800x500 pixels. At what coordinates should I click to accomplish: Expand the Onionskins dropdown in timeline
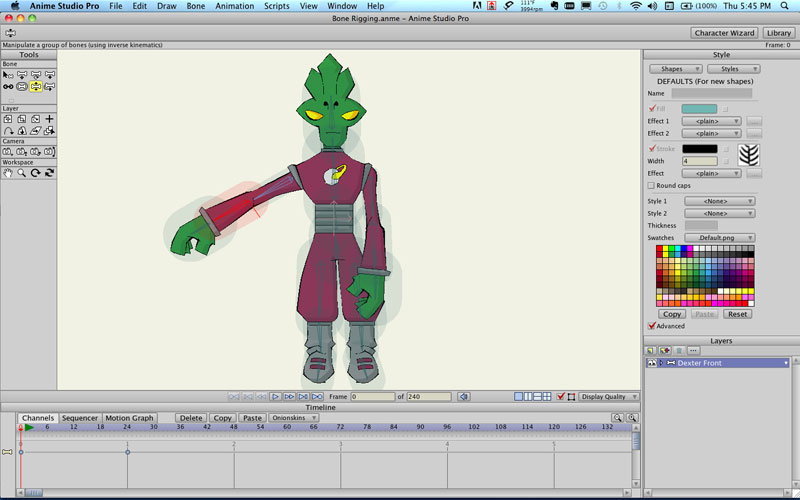pyautogui.click(x=291, y=418)
